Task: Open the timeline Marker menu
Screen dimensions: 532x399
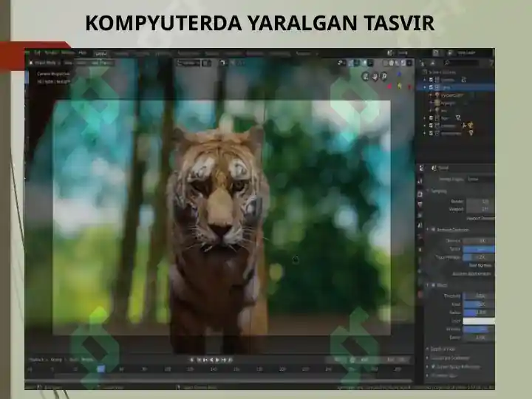Action: tap(87, 359)
